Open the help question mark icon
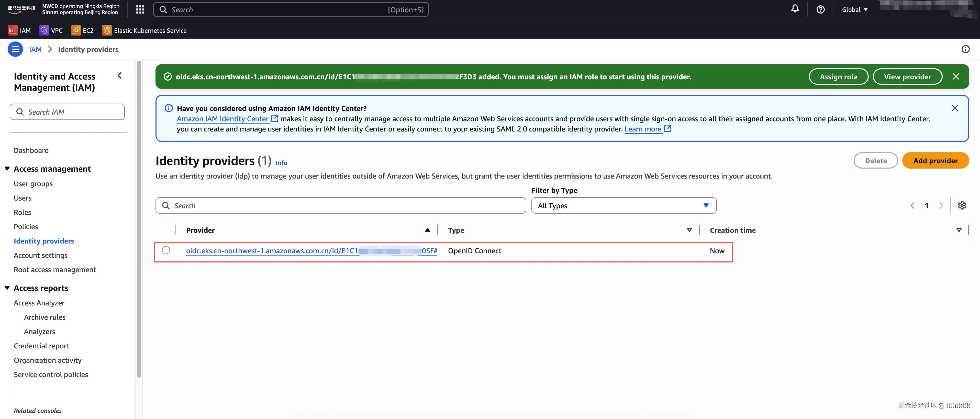The height and width of the screenshot is (419, 980). (x=820, y=9)
